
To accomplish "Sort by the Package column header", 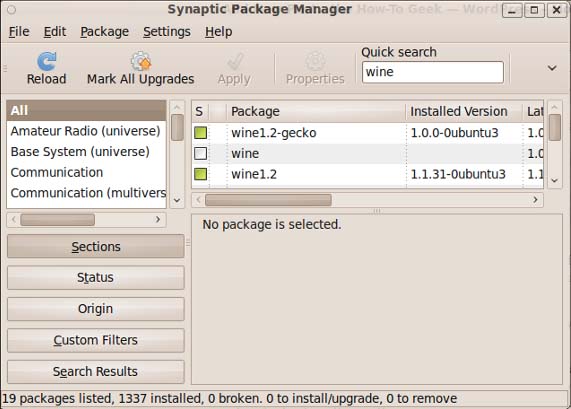I will pos(316,111).
